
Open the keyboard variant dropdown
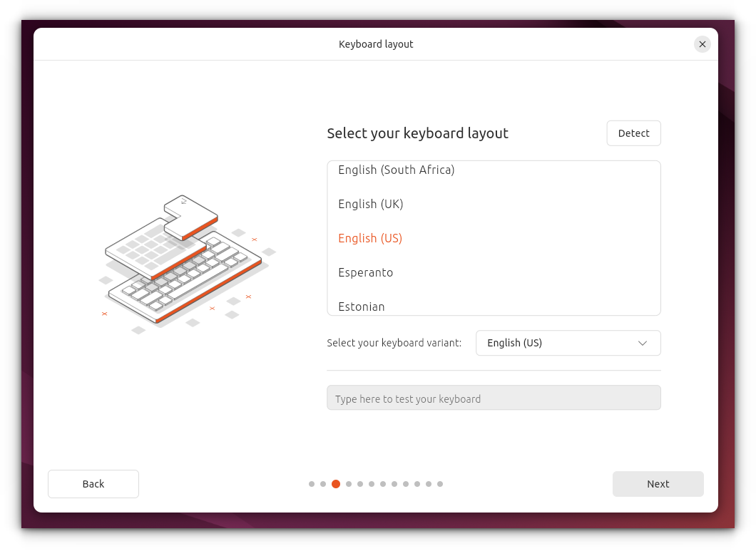tap(568, 343)
